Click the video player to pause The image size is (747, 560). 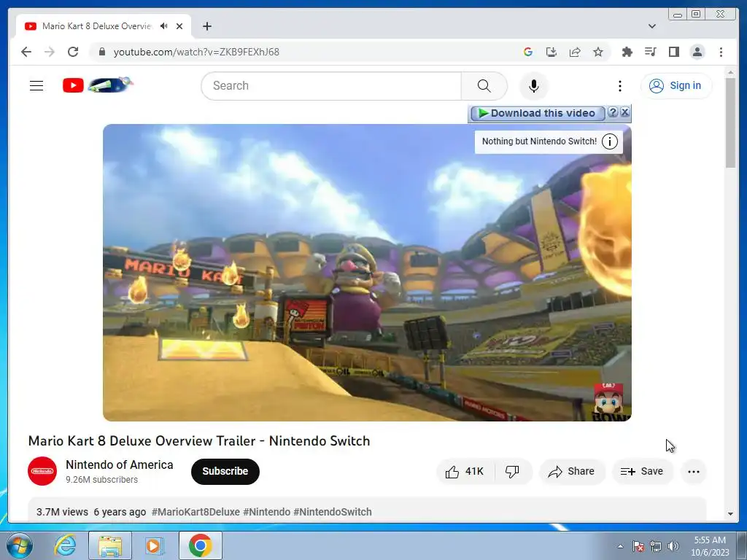tap(367, 273)
